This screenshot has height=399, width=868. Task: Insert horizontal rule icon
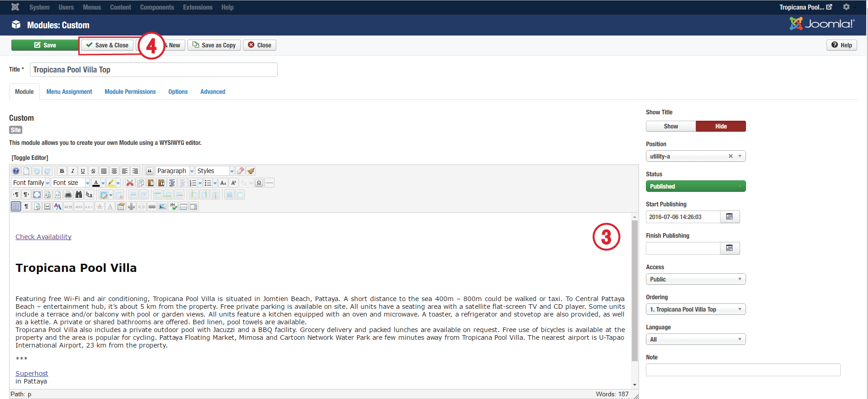(269, 183)
